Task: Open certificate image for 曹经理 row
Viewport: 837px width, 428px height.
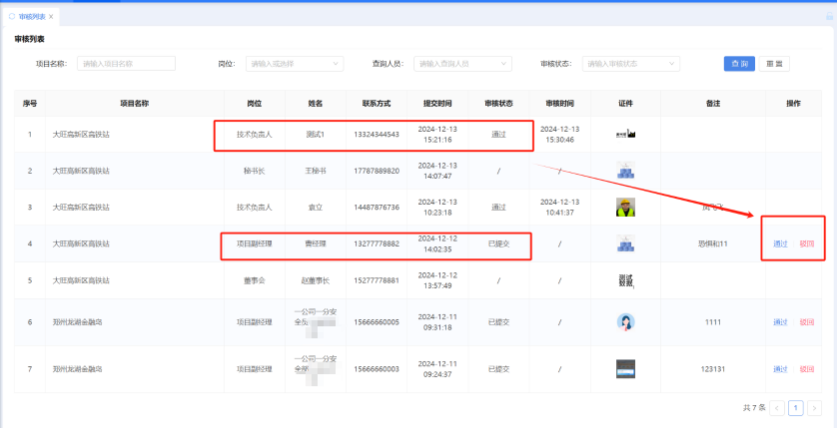Action: point(626,244)
